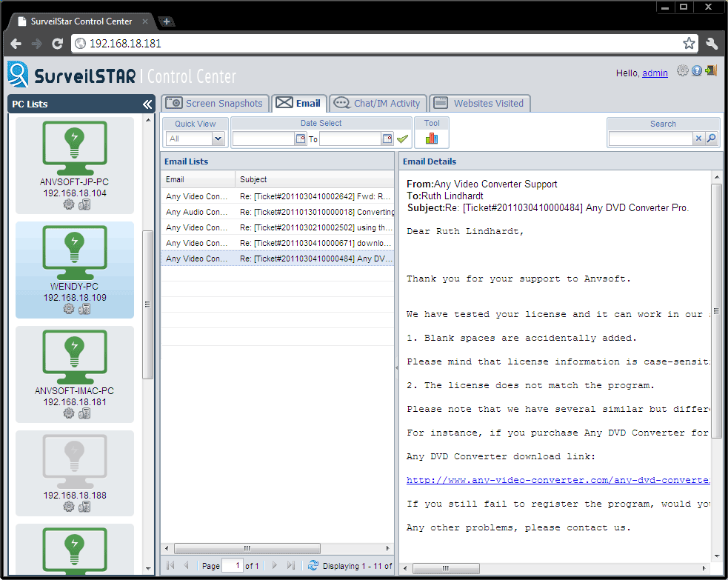Bookmark the page with the star icon

(x=689, y=43)
